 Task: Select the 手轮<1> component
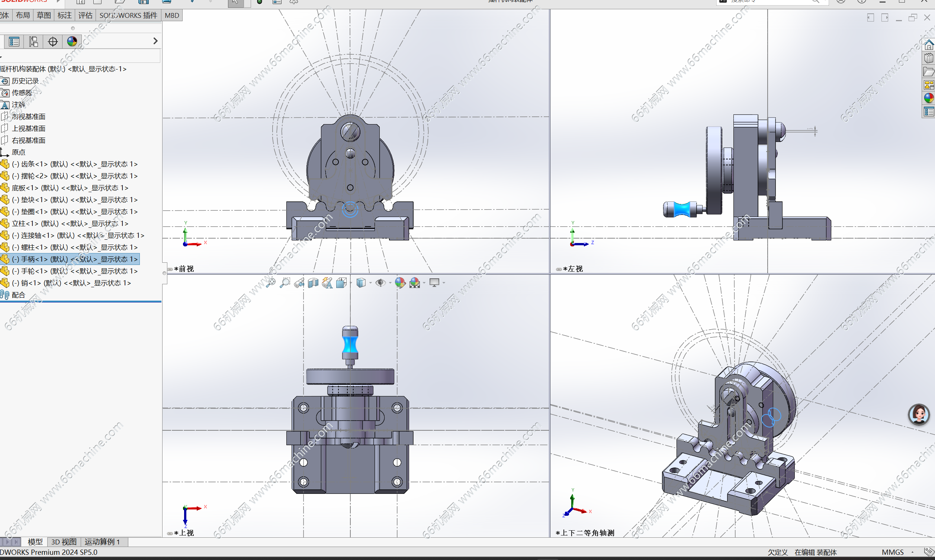coord(74,271)
